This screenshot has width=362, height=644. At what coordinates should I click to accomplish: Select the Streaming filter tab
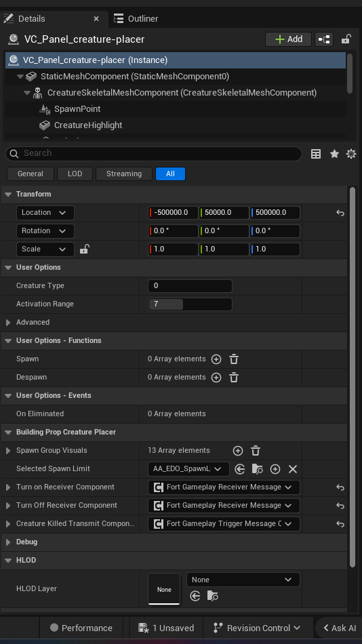pos(124,174)
